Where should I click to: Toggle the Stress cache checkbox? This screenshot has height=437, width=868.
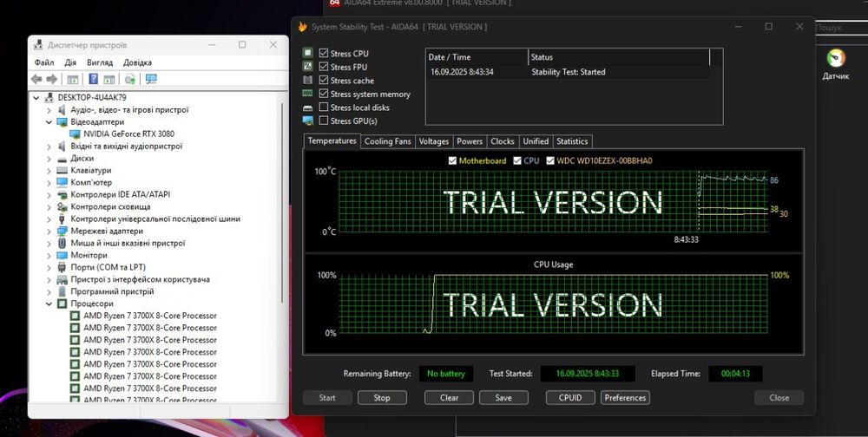324,81
